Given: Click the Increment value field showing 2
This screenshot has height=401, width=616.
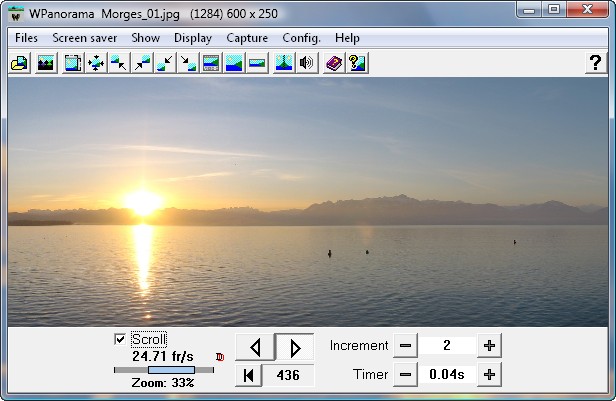Looking at the screenshot, I should click(447, 346).
